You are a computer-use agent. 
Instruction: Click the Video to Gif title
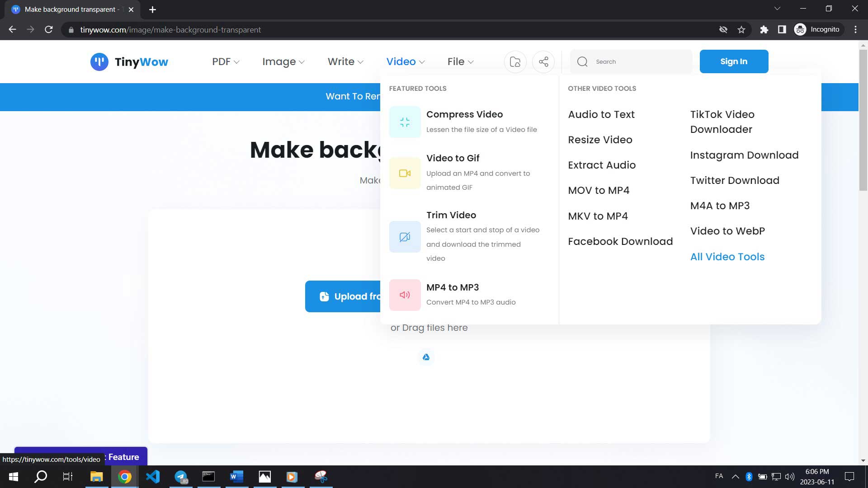pyautogui.click(x=453, y=158)
